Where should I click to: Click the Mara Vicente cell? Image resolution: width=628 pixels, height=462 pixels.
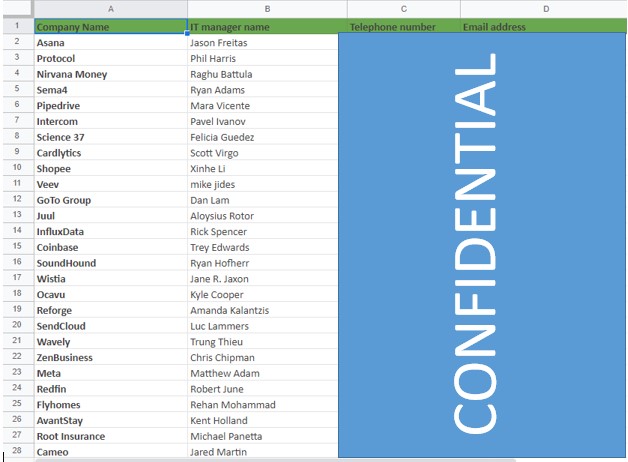point(263,105)
